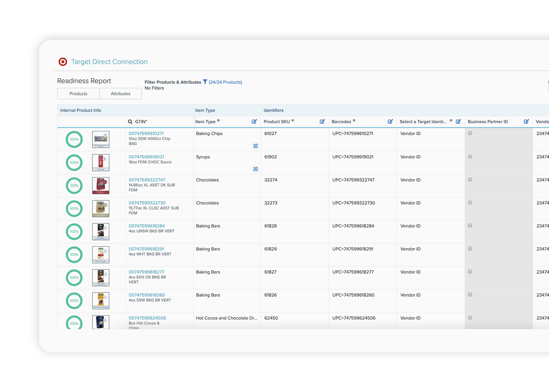Screen dimensions: 549x392
Task: Click the Identifiers group header
Action: point(274,111)
